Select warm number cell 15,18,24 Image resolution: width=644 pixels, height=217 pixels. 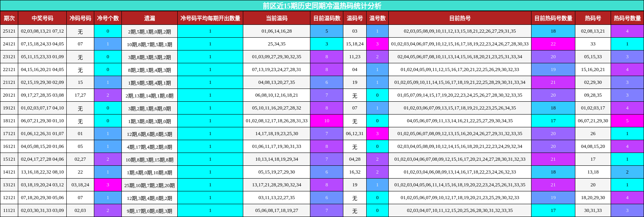point(355,44)
